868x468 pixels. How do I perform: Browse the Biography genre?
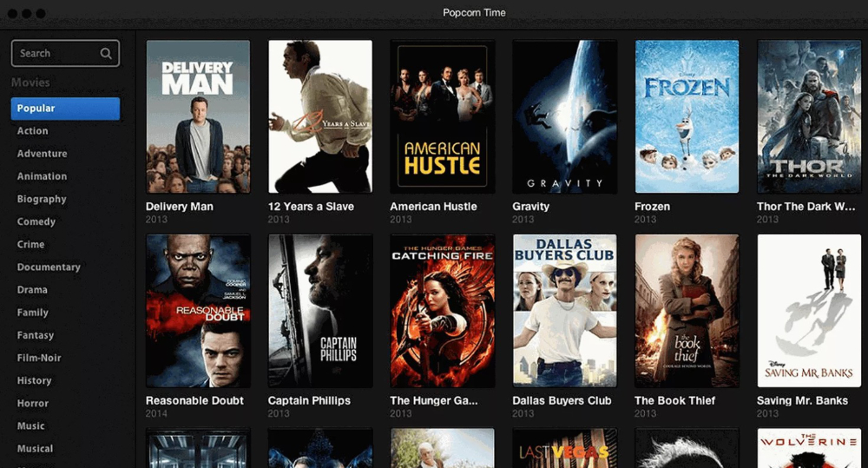42,200
